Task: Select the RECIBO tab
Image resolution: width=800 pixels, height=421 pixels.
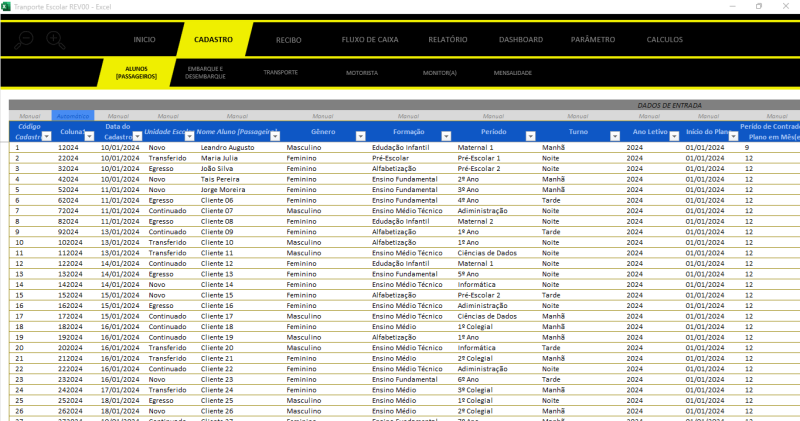Action: pos(288,40)
